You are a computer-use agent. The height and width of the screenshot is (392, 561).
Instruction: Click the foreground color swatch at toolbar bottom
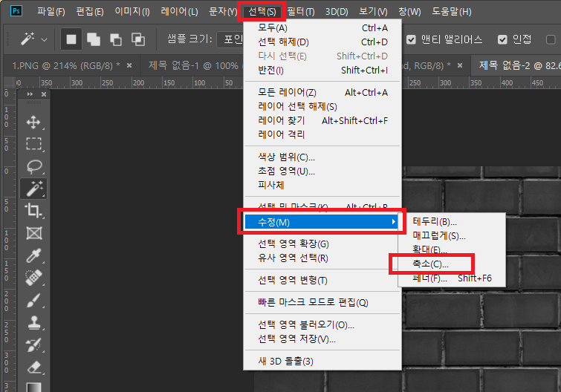(x=32, y=387)
